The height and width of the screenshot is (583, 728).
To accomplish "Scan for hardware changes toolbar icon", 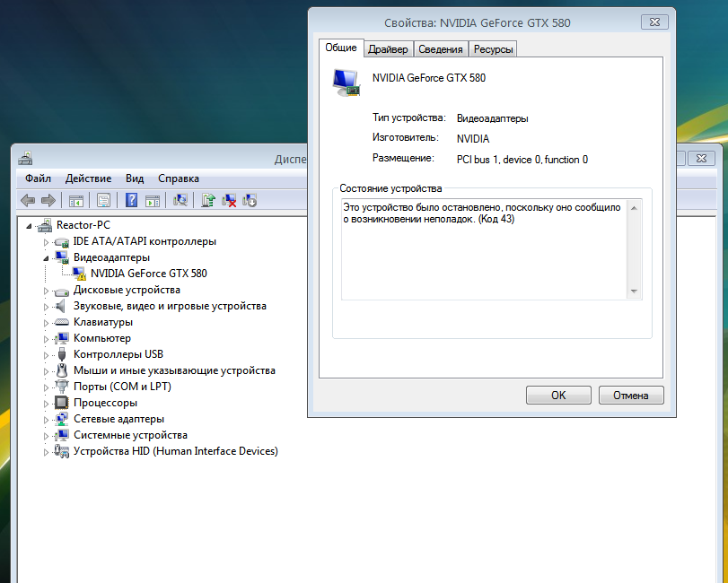I will tap(180, 200).
